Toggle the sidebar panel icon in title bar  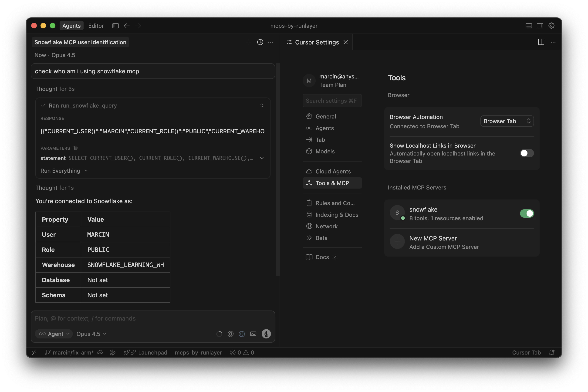[x=115, y=26]
